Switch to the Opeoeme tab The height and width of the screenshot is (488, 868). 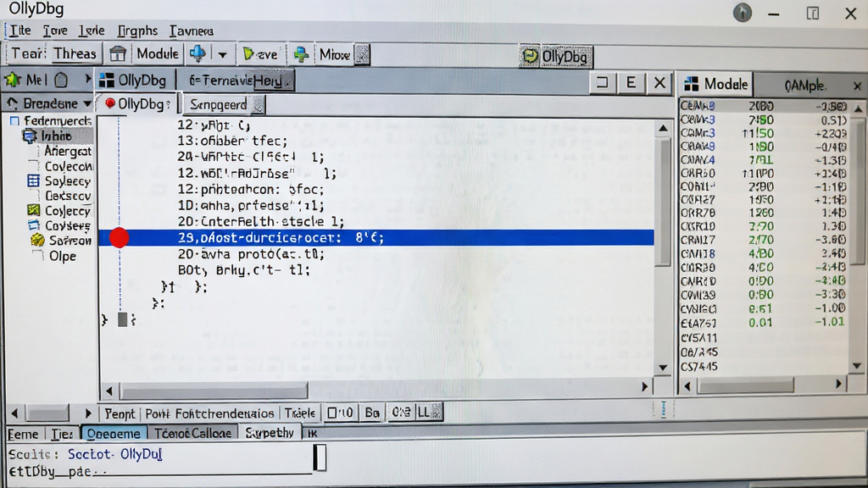[114, 434]
